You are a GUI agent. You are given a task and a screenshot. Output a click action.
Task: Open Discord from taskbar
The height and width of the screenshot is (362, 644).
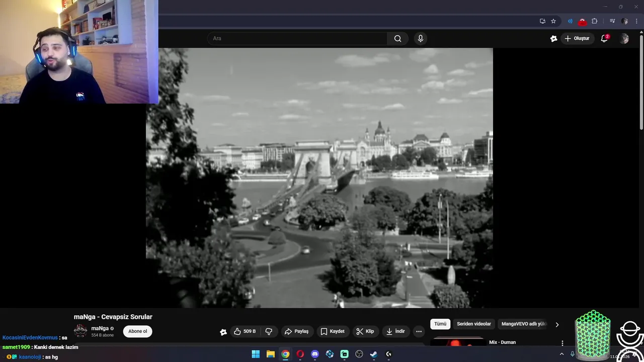click(315, 354)
